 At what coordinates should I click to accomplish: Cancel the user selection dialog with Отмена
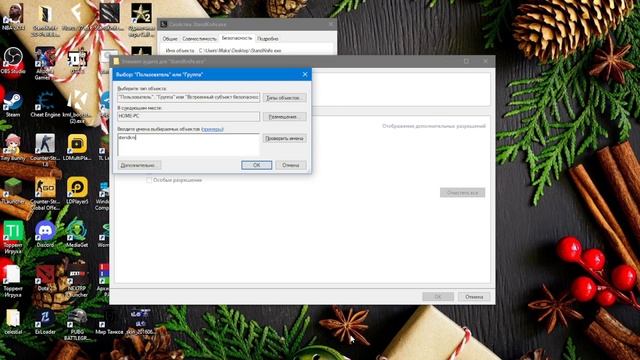point(291,165)
